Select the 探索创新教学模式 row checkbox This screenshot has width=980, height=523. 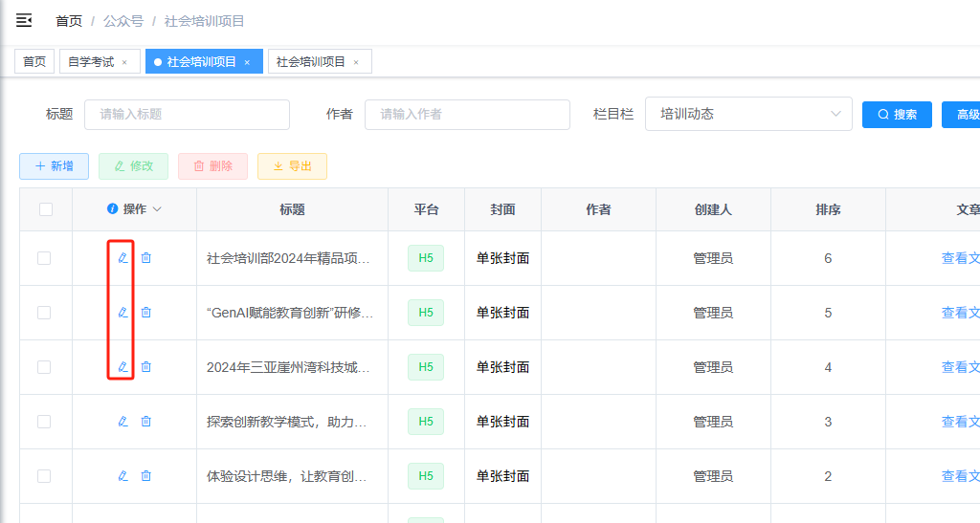pyautogui.click(x=44, y=422)
